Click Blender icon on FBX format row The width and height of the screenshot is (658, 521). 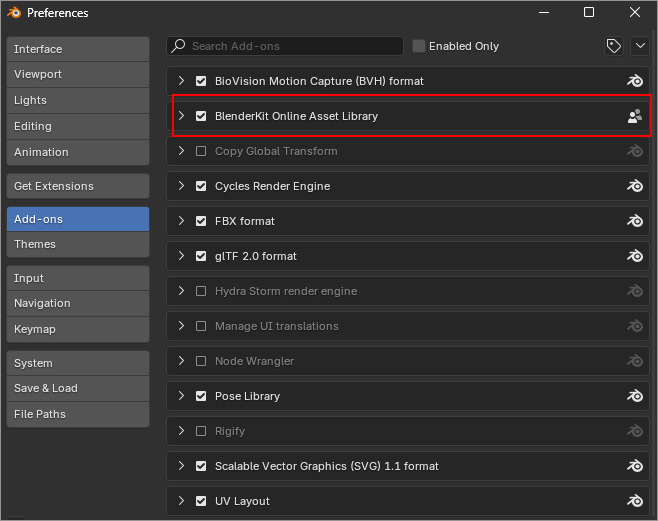(x=634, y=221)
